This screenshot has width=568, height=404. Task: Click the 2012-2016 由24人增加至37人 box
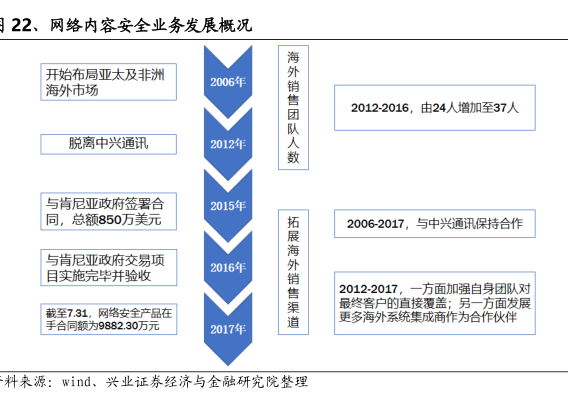coord(435,108)
